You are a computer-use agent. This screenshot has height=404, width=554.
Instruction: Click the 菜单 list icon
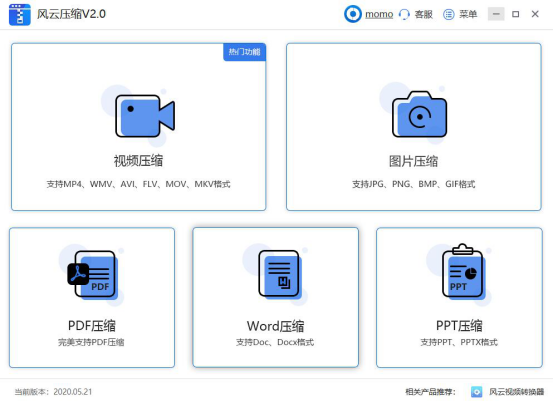pyautogui.click(x=448, y=14)
